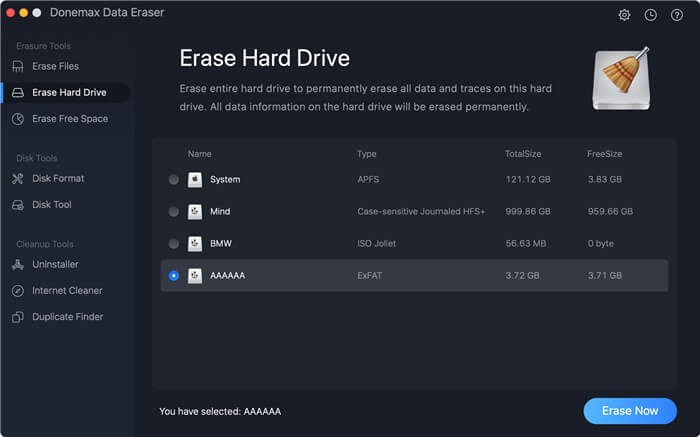Image resolution: width=700 pixels, height=437 pixels.
Task: Click the Type column header
Action: pyautogui.click(x=367, y=154)
